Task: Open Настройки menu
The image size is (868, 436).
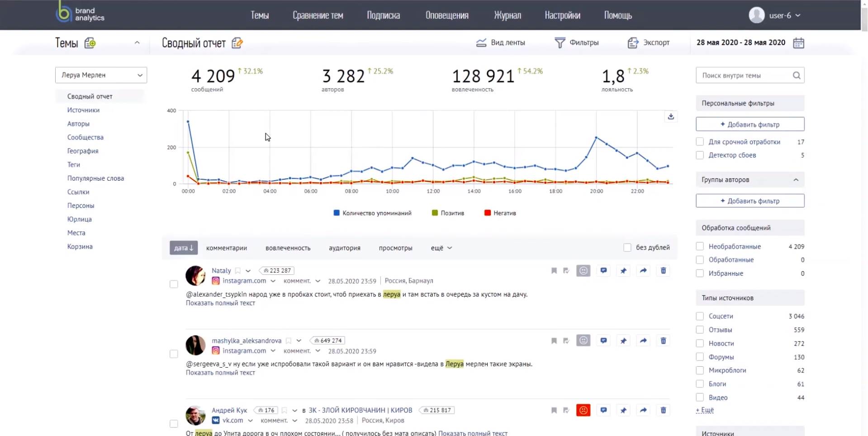Action: 562,15
